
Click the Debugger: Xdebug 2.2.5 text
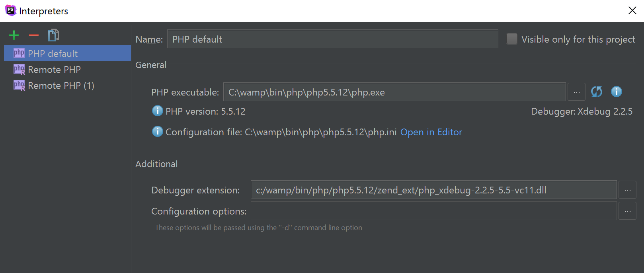click(x=582, y=111)
